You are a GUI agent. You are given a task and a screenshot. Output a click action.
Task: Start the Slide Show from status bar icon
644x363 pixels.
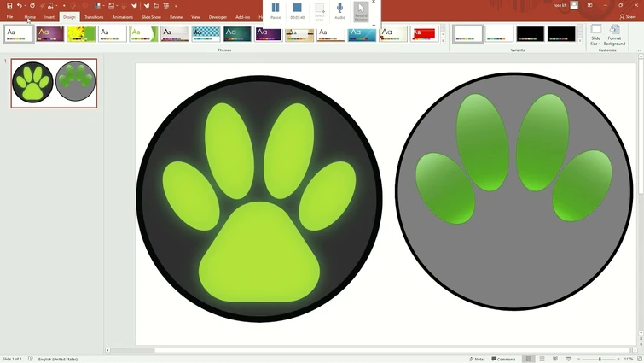pyautogui.click(x=568, y=359)
